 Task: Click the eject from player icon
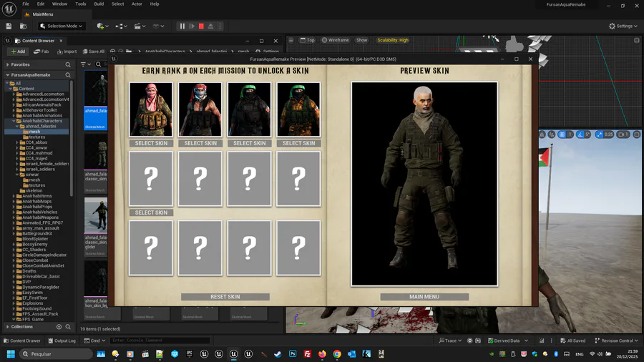coord(210,26)
